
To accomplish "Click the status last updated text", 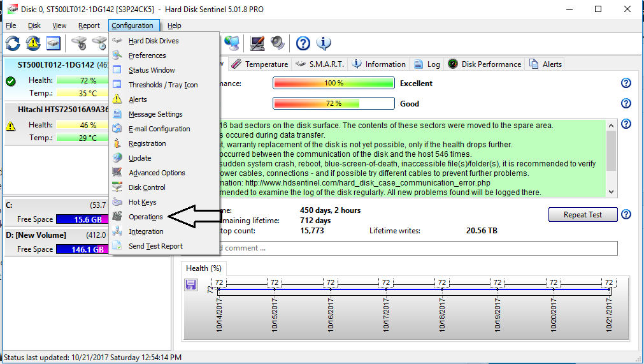I will [x=93, y=358].
